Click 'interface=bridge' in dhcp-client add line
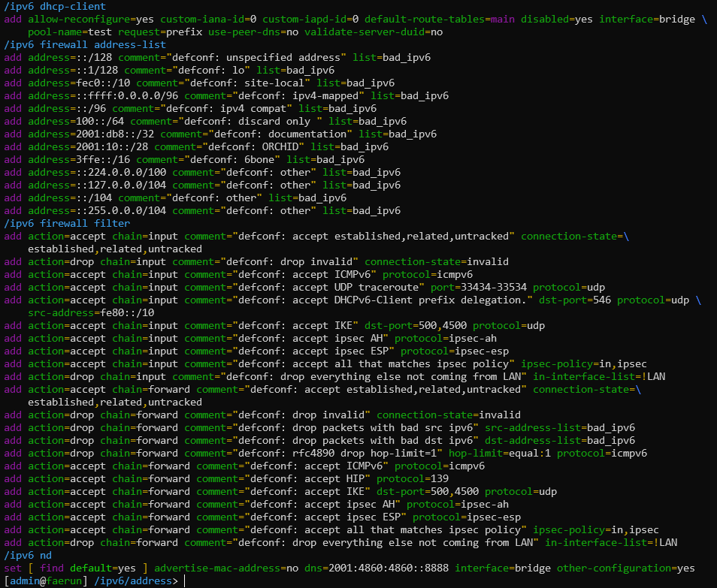This screenshot has height=588, width=717. (647, 20)
